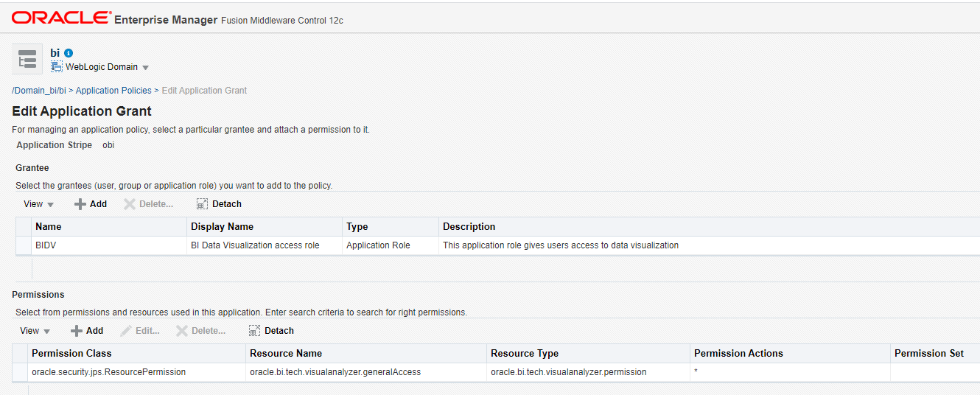
Task: Open the bi target information icon
Action: pyautogui.click(x=69, y=53)
